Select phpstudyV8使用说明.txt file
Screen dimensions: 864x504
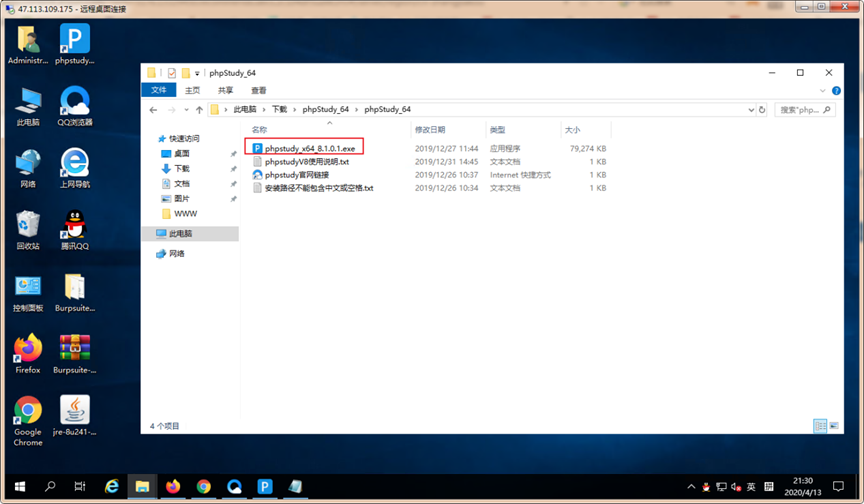[x=301, y=161]
